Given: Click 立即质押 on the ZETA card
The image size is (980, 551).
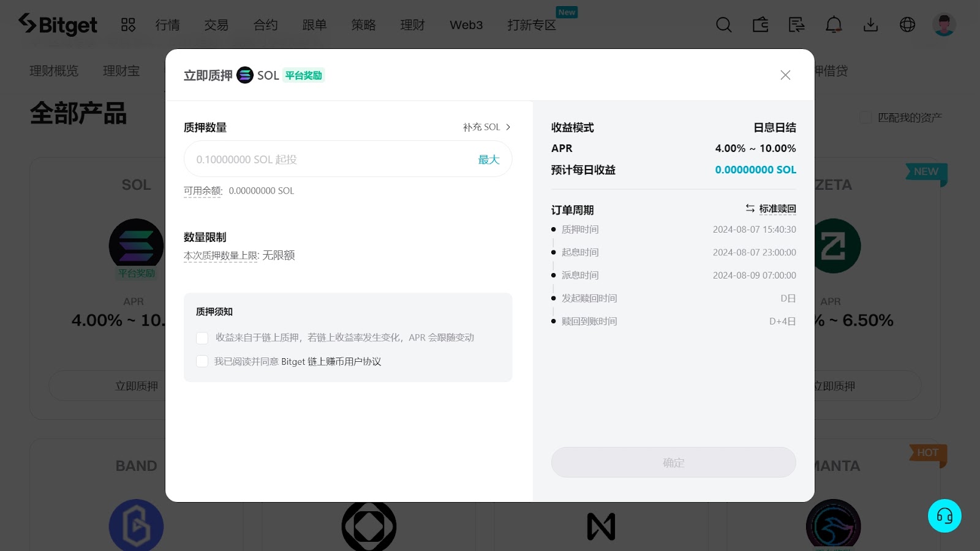Looking at the screenshot, I should pyautogui.click(x=834, y=386).
